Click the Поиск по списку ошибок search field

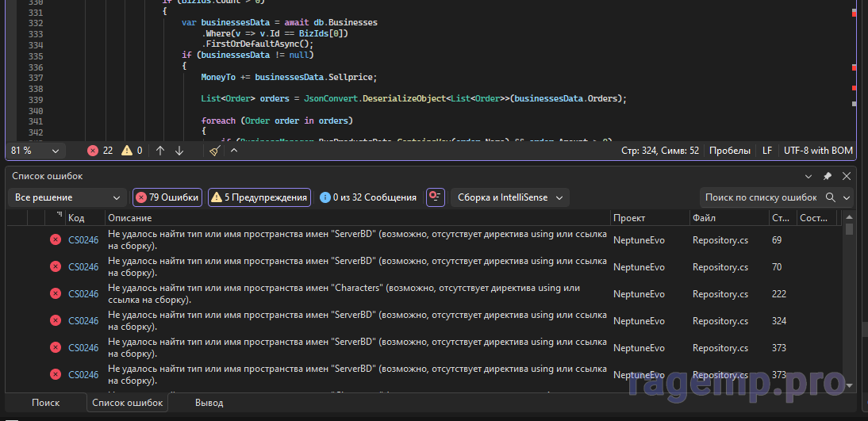tap(760, 197)
